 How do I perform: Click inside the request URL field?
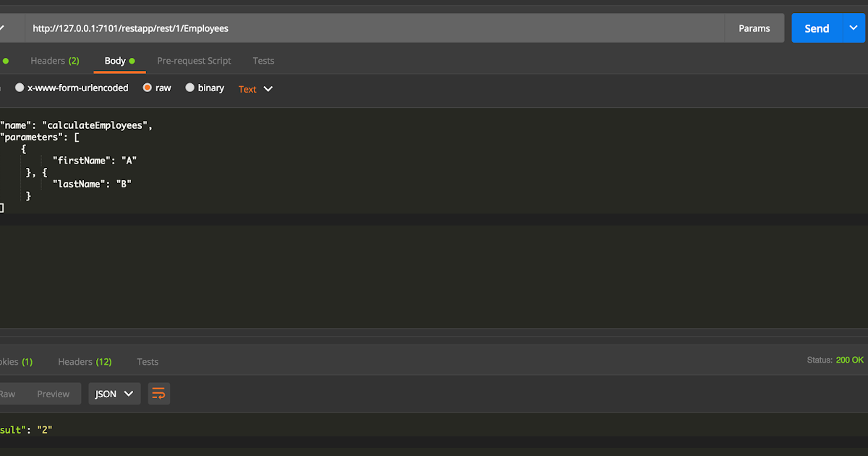tap(289, 28)
